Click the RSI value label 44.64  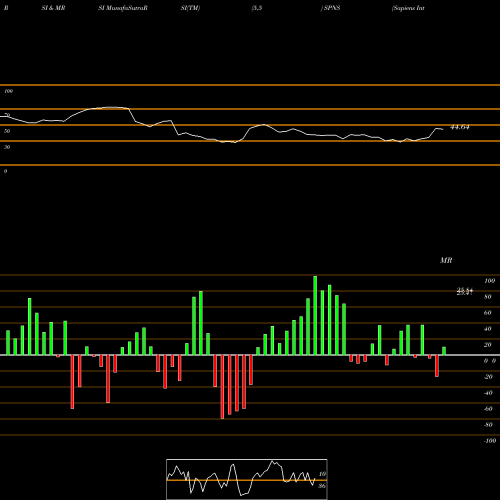[460, 127]
